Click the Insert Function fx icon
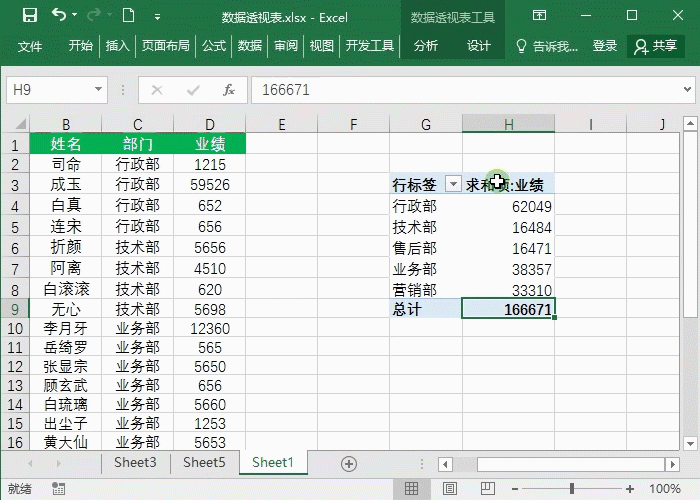 tap(229, 90)
